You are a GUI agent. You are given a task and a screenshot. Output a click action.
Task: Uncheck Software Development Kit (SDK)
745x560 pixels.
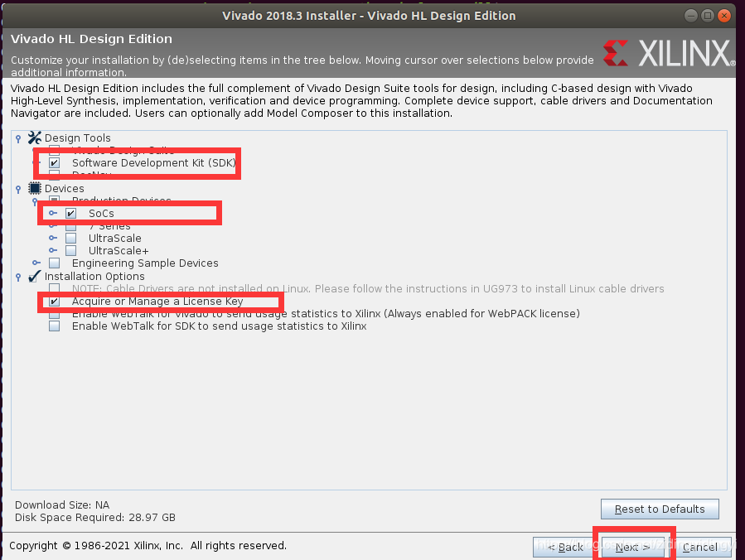[x=54, y=163]
